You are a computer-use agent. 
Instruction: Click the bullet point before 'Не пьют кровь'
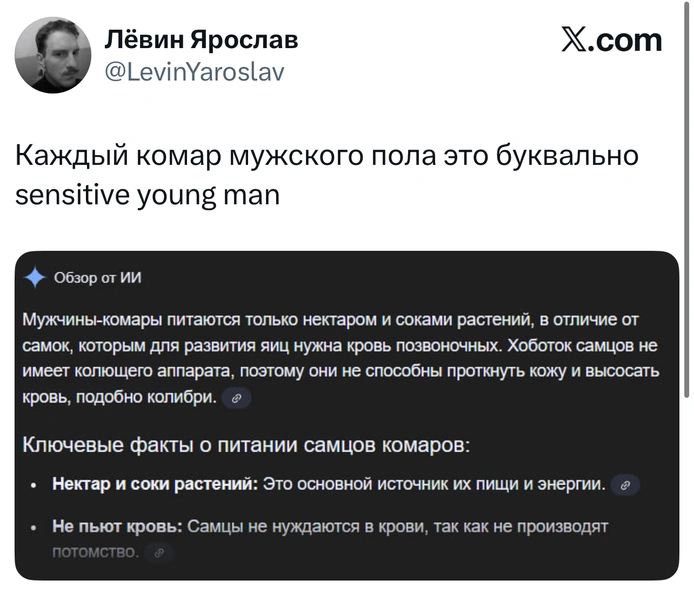(x=32, y=527)
